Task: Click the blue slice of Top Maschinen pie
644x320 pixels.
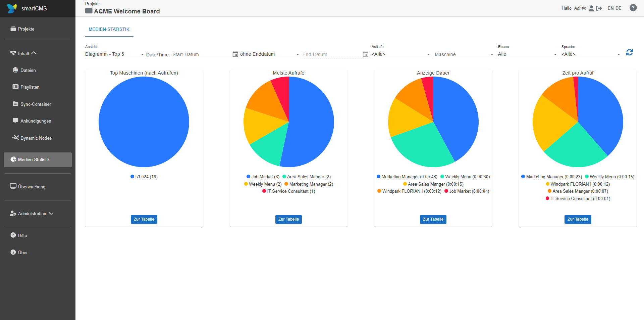Action: click(x=144, y=122)
